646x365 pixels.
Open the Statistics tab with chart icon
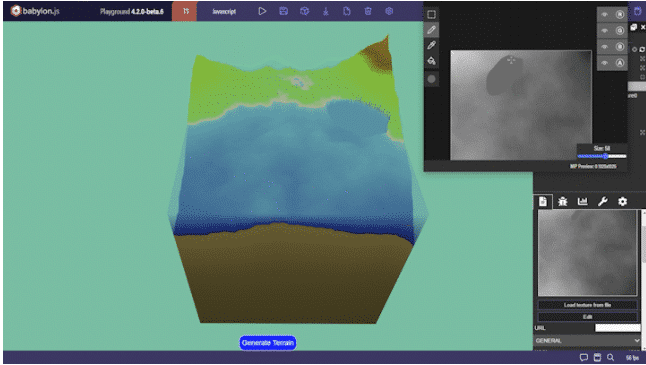click(583, 201)
